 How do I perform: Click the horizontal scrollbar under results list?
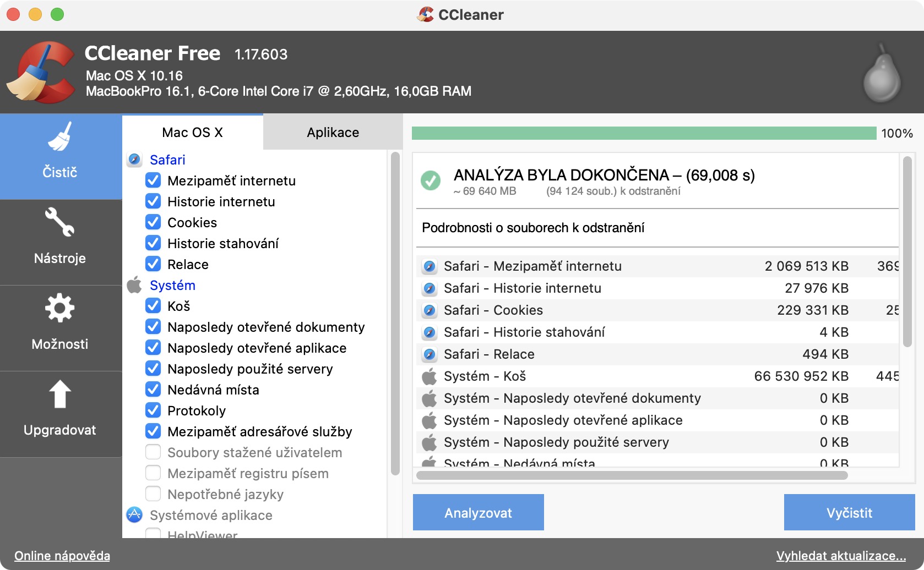click(x=632, y=475)
